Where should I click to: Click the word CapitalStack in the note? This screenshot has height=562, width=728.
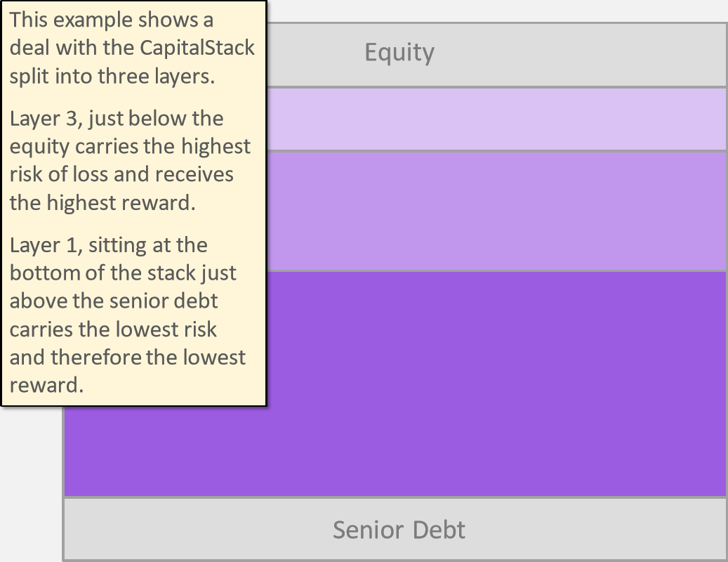[197, 47]
